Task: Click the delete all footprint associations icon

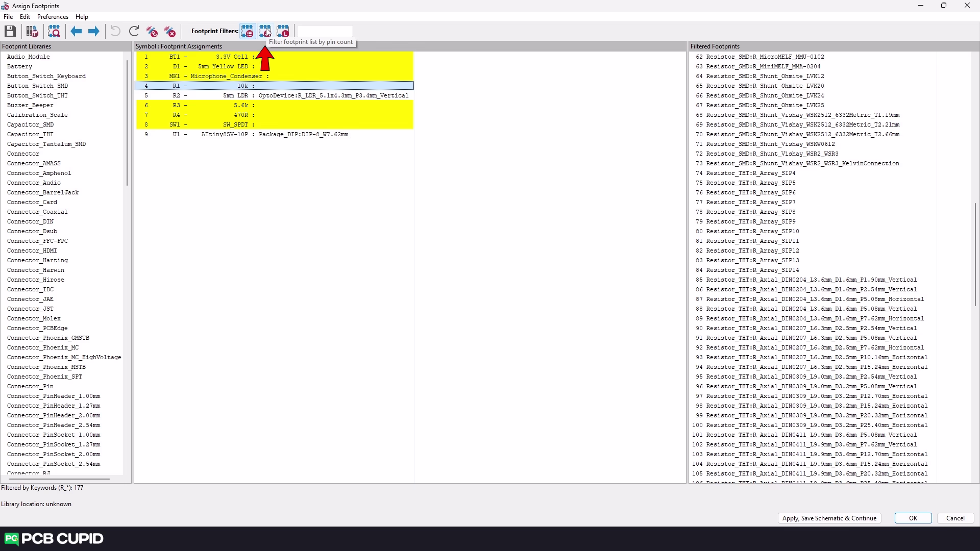Action: [170, 31]
